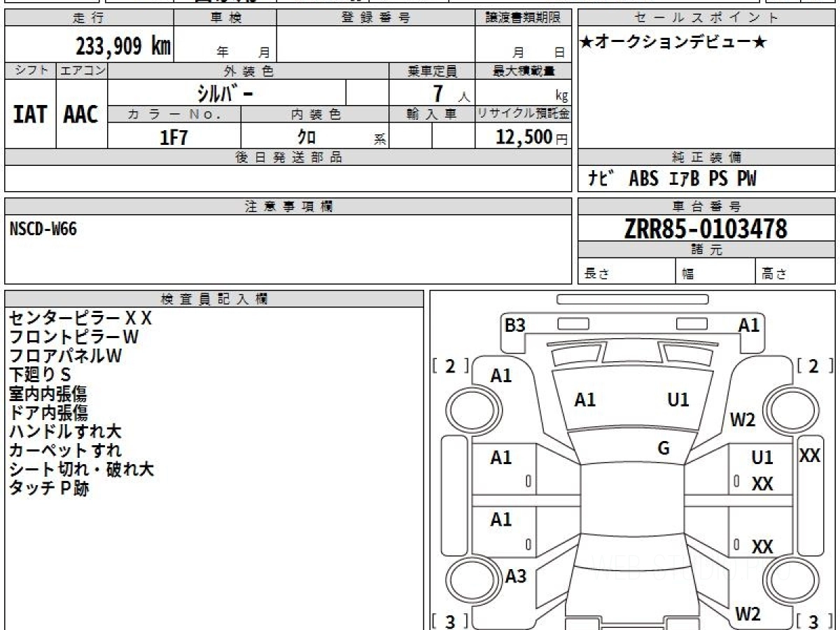Click the 最大積載量 header cell
840x630 pixels.
523,71
